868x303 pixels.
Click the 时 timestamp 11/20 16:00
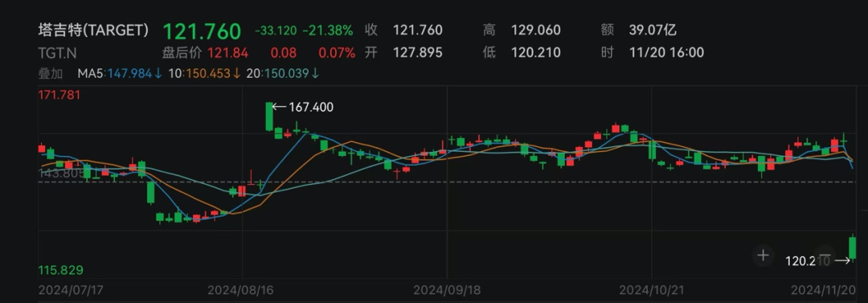click(x=666, y=53)
